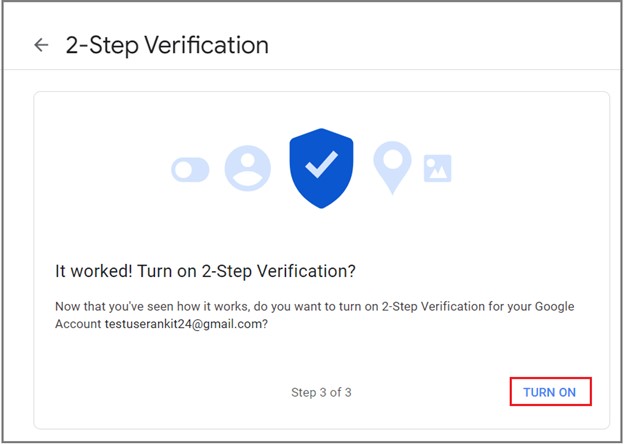Viewport: 624px width, 444px height.
Task: Click the word 'Account' before the email
Action: 78,324
